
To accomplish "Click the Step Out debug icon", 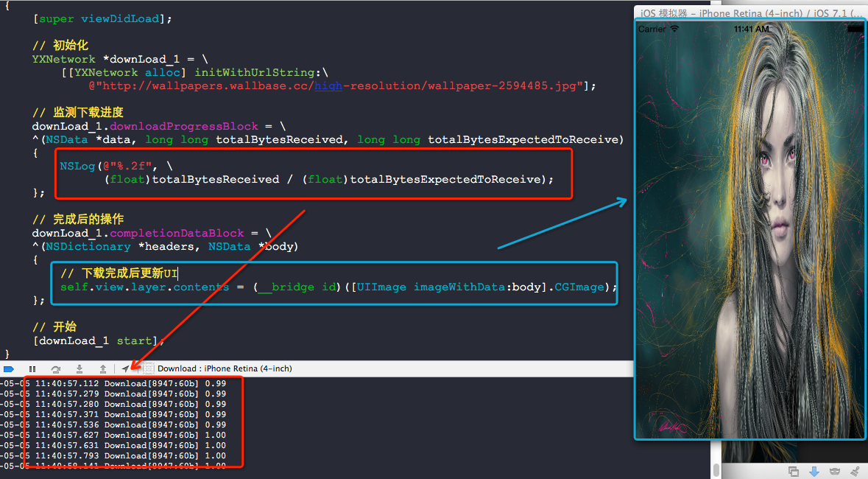I will click(103, 368).
